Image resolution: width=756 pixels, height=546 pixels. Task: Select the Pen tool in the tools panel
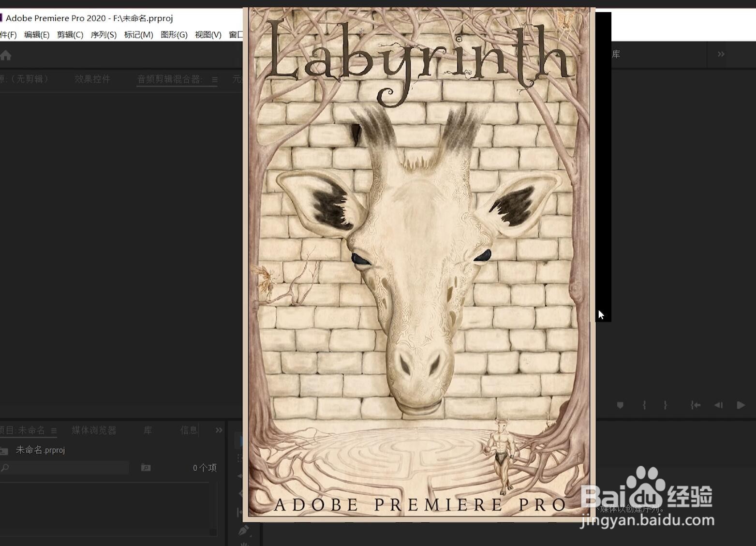click(244, 531)
